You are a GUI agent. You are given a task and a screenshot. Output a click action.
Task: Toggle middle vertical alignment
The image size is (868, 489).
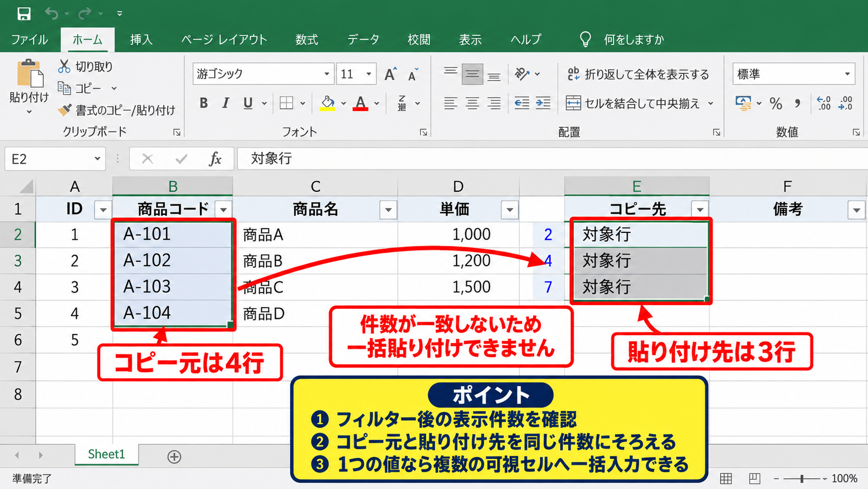point(472,74)
